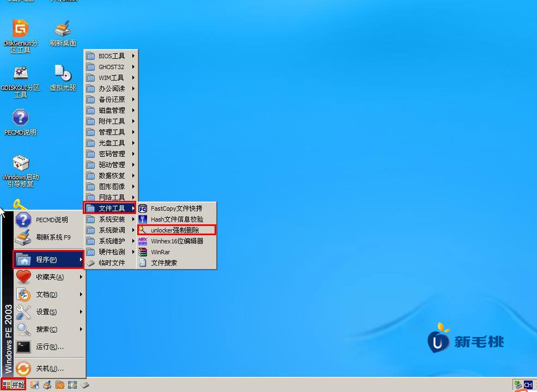
Task: Click 关机(U)... to shut down
Action: 49,369
